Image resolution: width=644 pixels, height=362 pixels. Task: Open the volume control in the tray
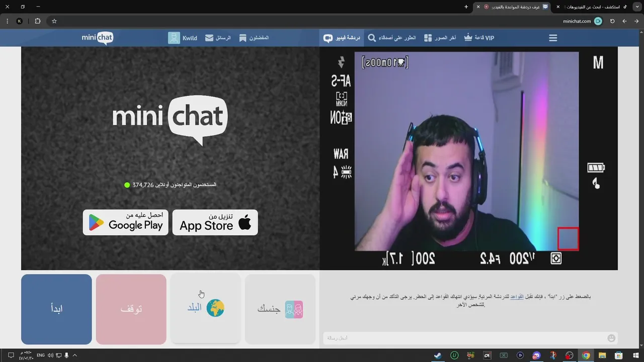(x=50, y=355)
